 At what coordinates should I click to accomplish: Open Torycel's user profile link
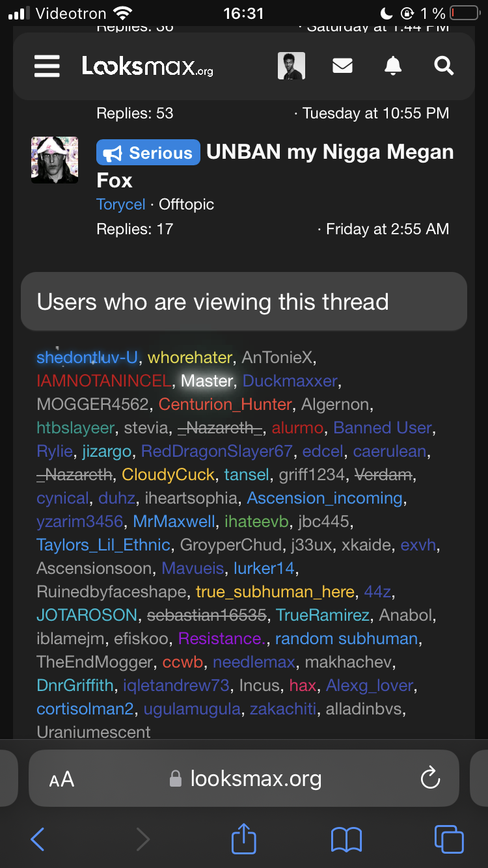coord(120,204)
